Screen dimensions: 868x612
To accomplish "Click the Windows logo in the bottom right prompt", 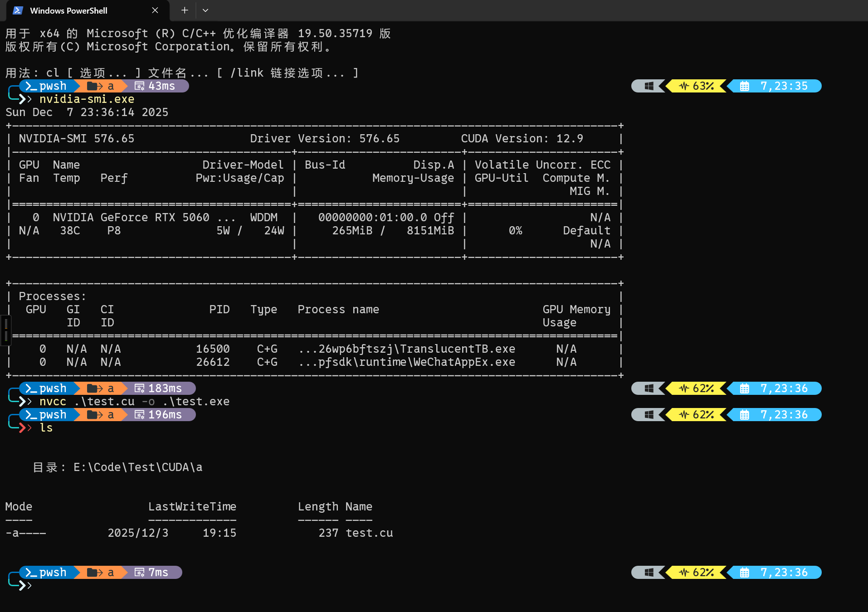I will click(x=649, y=573).
